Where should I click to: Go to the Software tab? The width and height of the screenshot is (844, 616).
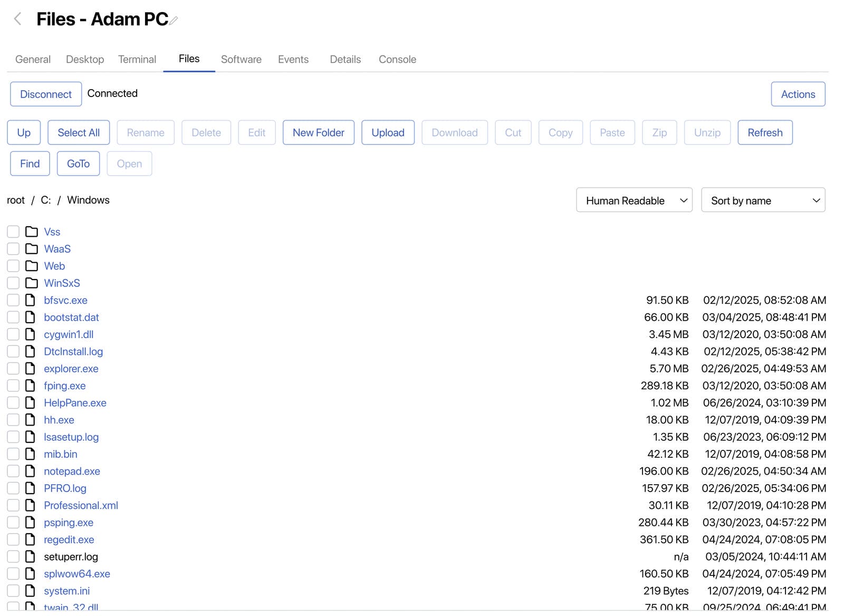(x=241, y=59)
